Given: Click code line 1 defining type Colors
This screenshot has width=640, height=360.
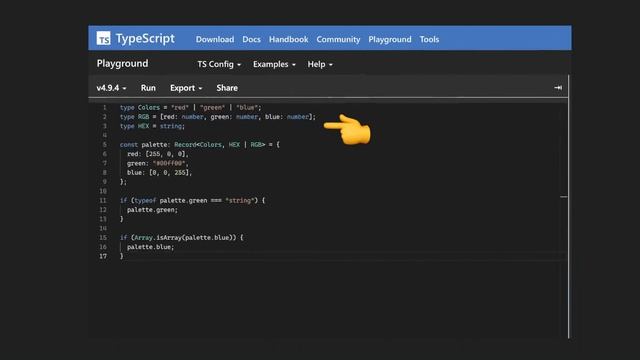Looking at the screenshot, I should click(190, 107).
